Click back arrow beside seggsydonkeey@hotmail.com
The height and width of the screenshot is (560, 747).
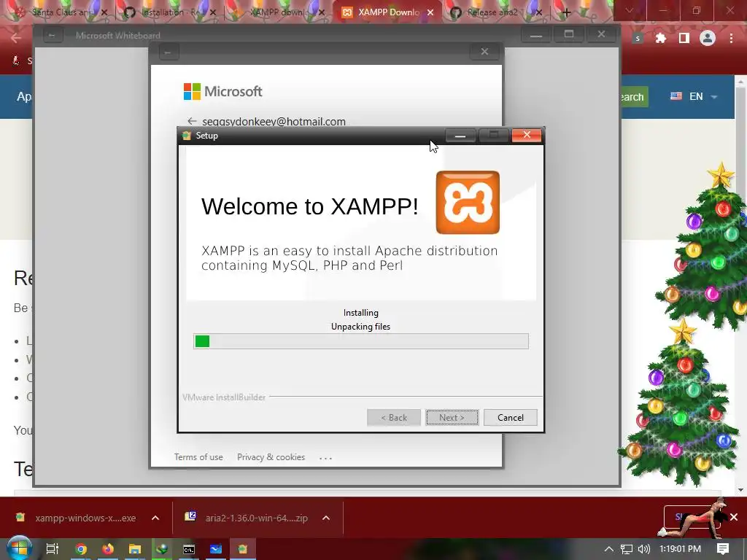192,121
